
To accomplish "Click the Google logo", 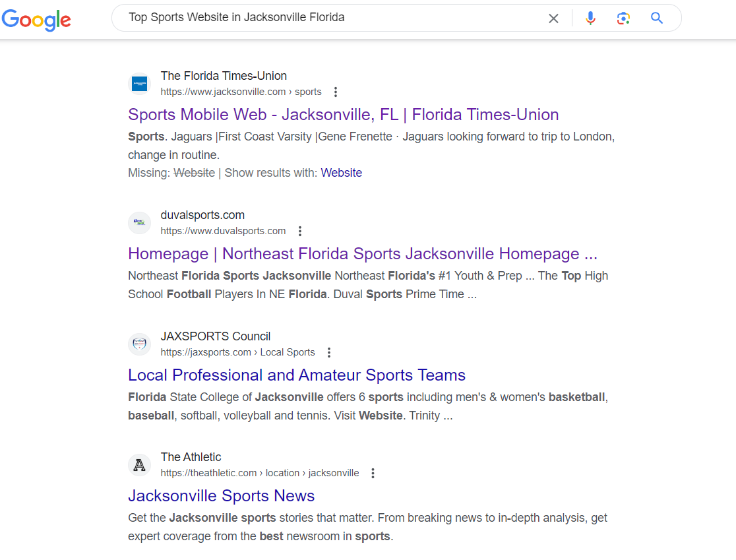I will [x=36, y=19].
